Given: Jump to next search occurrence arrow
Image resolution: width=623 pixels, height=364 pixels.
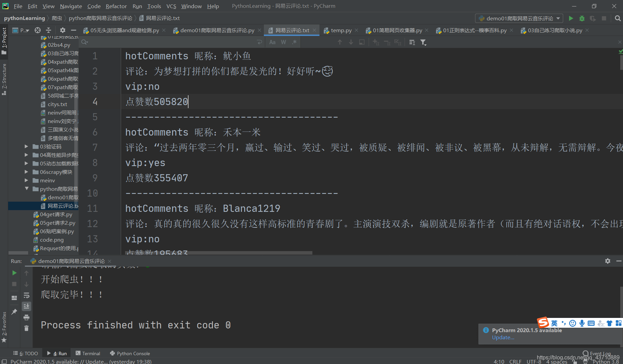Looking at the screenshot, I should (x=351, y=42).
